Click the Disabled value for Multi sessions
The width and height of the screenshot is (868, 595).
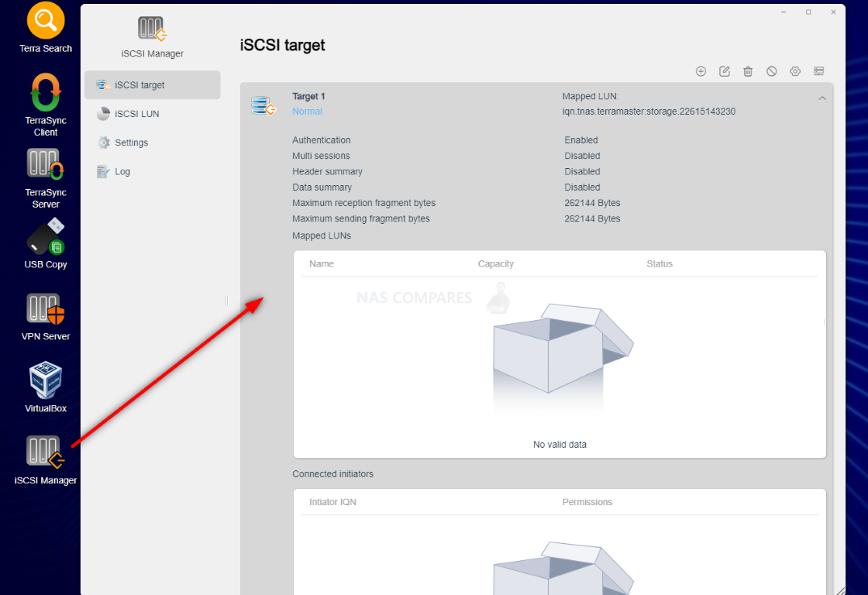(582, 156)
